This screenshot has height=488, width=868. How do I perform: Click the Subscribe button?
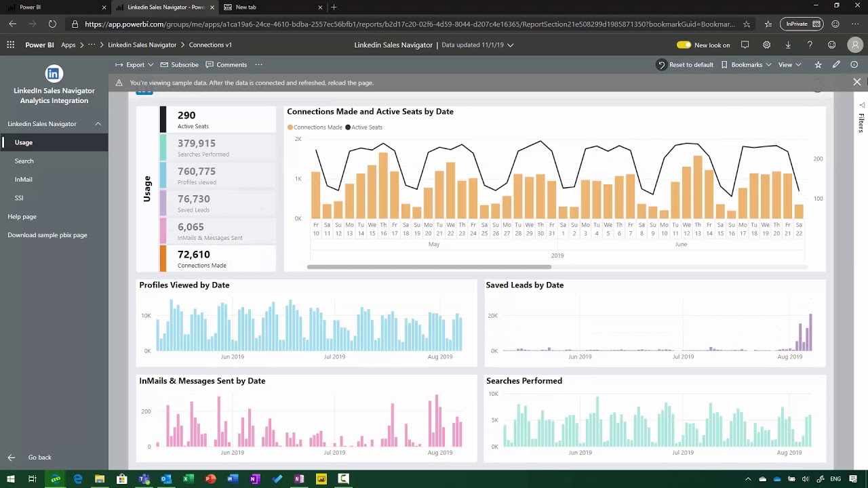click(x=180, y=64)
